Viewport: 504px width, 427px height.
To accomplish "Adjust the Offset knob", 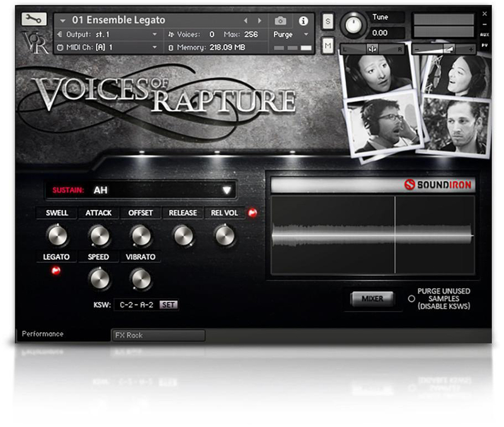I will [141, 236].
